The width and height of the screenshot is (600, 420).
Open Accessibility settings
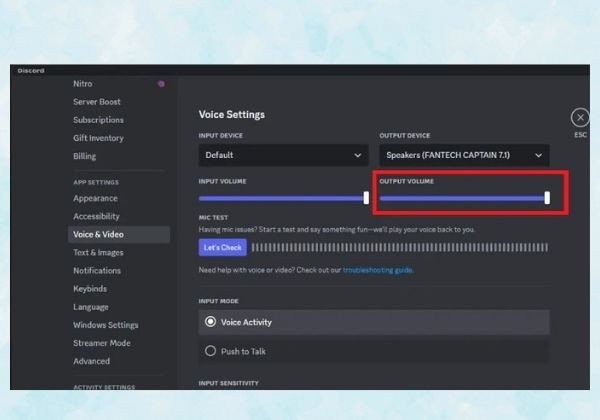[96, 217]
